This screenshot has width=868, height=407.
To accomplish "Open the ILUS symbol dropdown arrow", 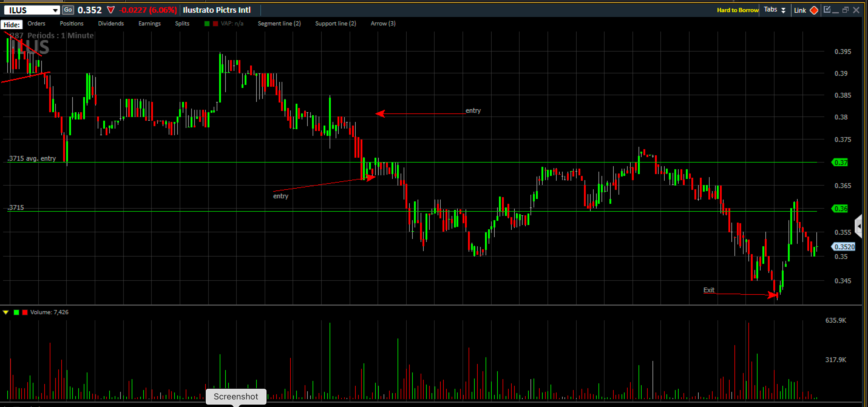I will coord(55,10).
